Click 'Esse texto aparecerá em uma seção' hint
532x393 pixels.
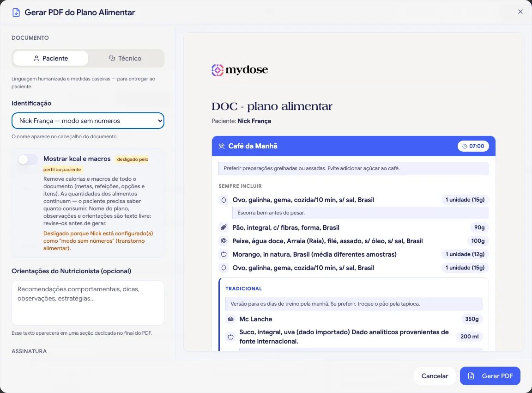tap(81, 333)
